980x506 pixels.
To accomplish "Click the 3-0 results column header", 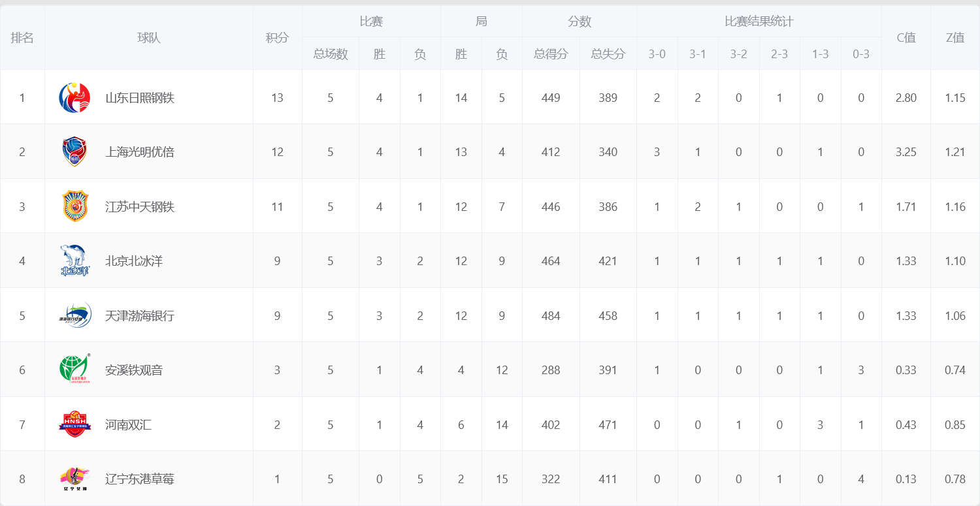I will 657,54.
